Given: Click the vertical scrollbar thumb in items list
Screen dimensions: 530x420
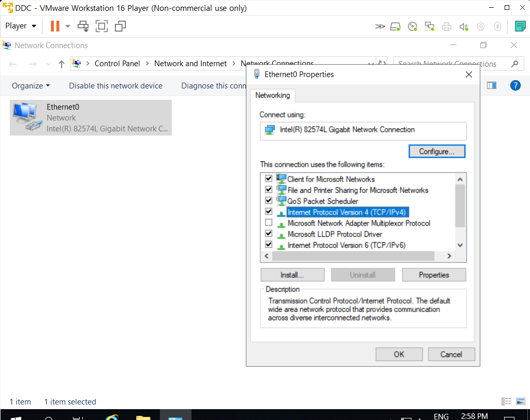Looking at the screenshot, I should click(x=460, y=206).
